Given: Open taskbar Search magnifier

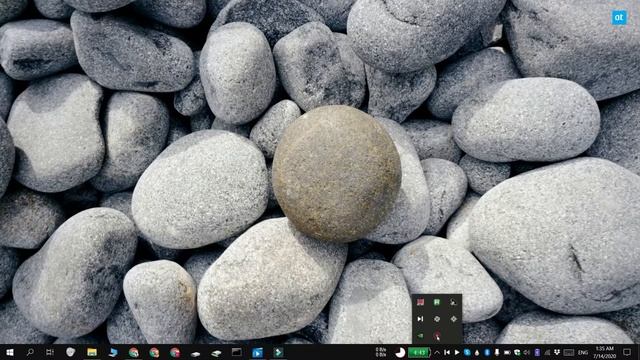Looking at the screenshot, I should click(x=30, y=352).
